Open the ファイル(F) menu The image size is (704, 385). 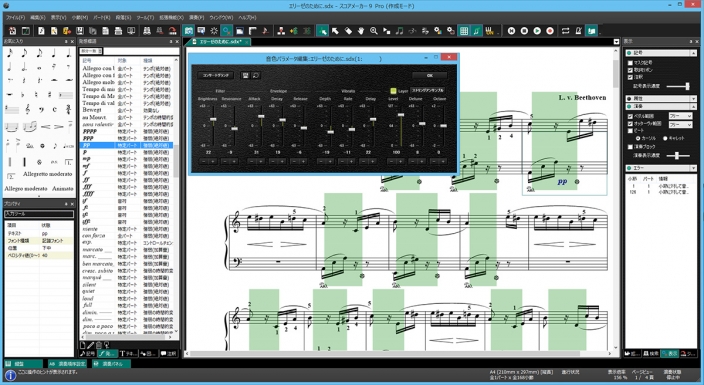click(x=16, y=18)
